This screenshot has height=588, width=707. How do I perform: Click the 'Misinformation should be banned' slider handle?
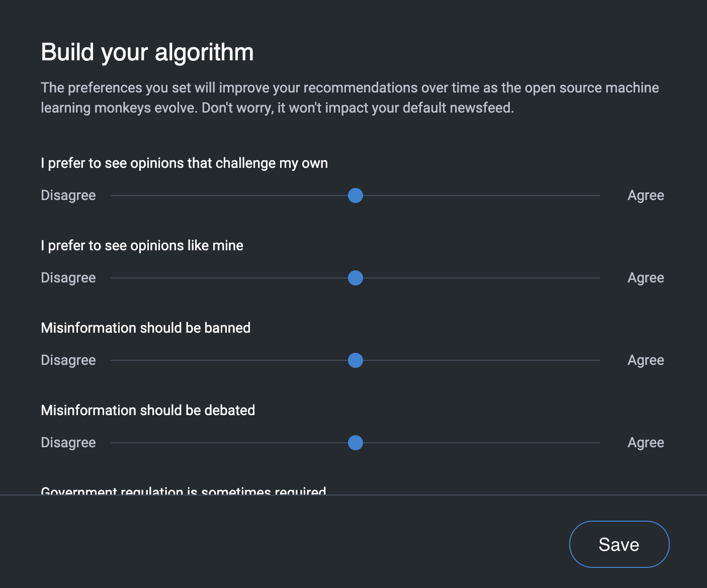click(x=355, y=360)
